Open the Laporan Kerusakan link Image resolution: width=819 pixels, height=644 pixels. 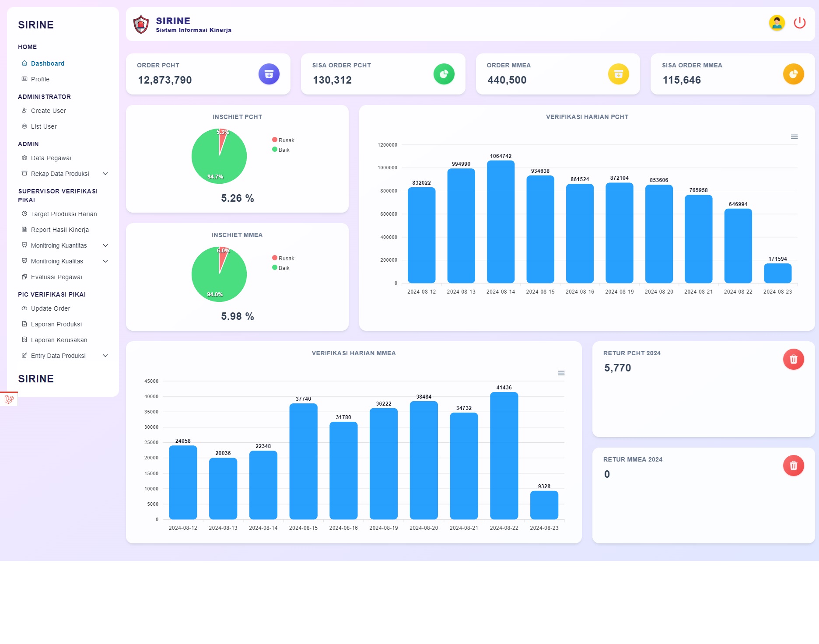(x=59, y=340)
